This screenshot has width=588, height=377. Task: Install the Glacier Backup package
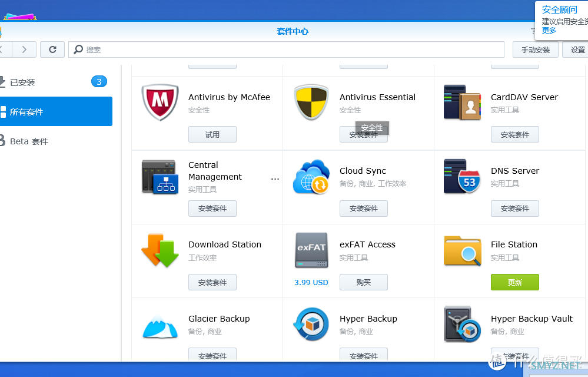[212, 355]
